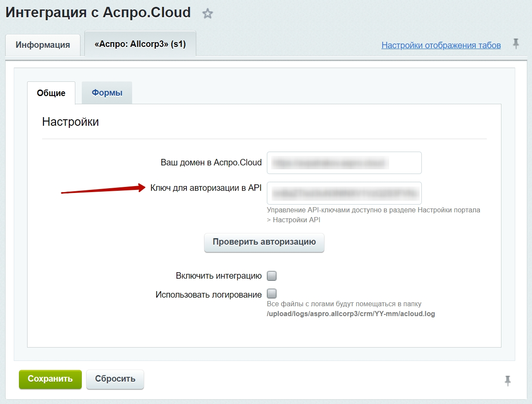Click the pin icon near the Сбросить button
The width and height of the screenshot is (532, 404).
click(507, 380)
